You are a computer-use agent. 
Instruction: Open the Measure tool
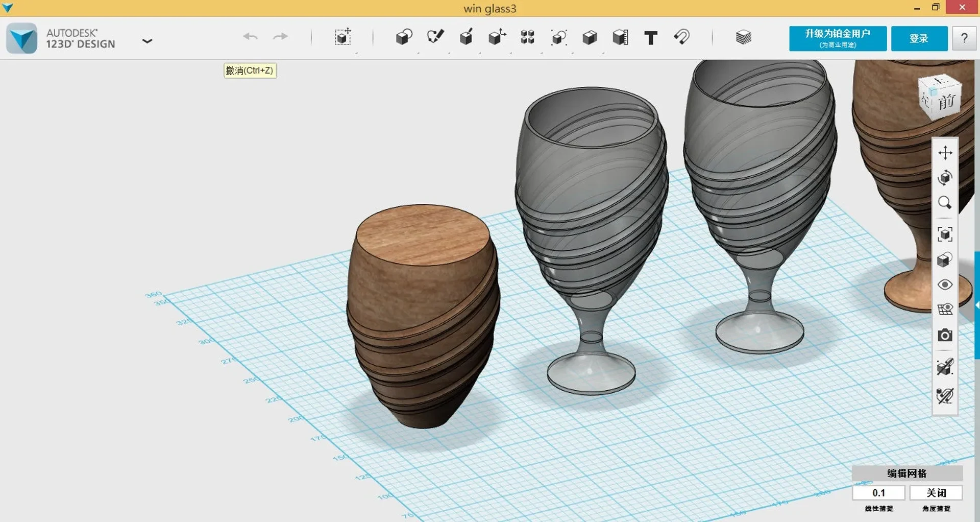pos(620,37)
